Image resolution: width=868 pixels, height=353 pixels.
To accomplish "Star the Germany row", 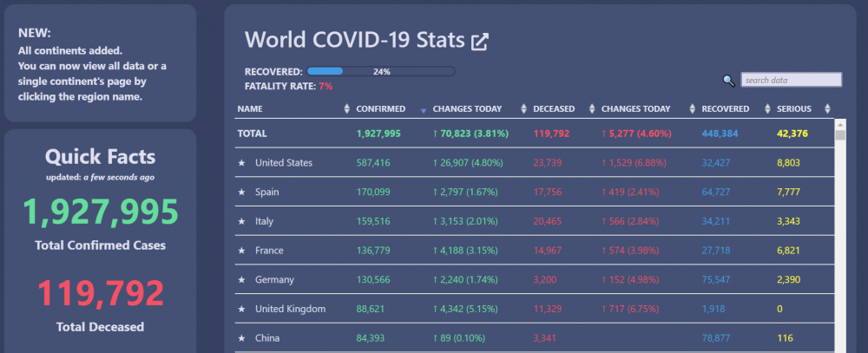I will click(241, 280).
